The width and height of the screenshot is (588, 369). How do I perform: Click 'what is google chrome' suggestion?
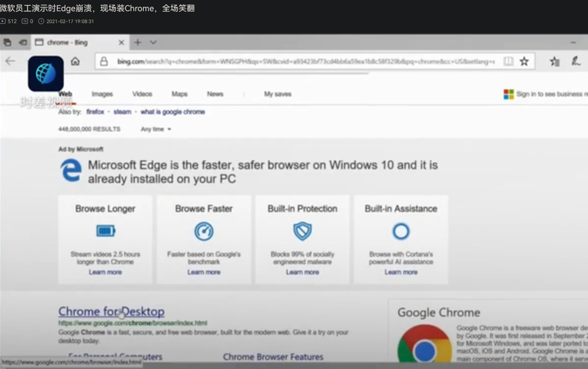[x=172, y=111]
